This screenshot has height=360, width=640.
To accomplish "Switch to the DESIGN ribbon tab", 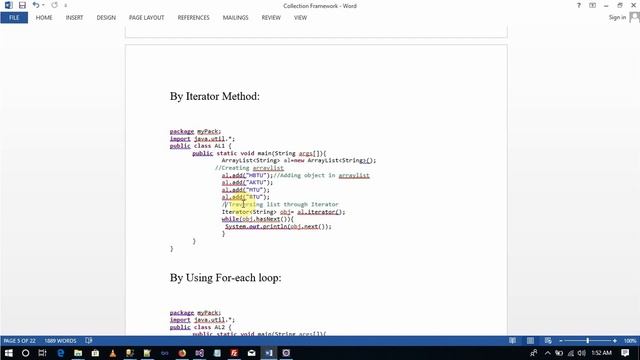I will pos(106,18).
